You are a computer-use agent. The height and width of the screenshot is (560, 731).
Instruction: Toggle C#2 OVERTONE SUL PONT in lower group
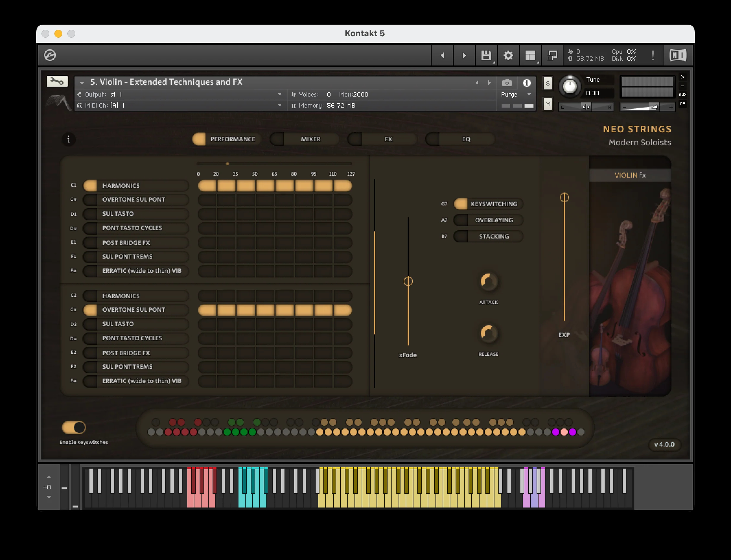tap(136, 310)
